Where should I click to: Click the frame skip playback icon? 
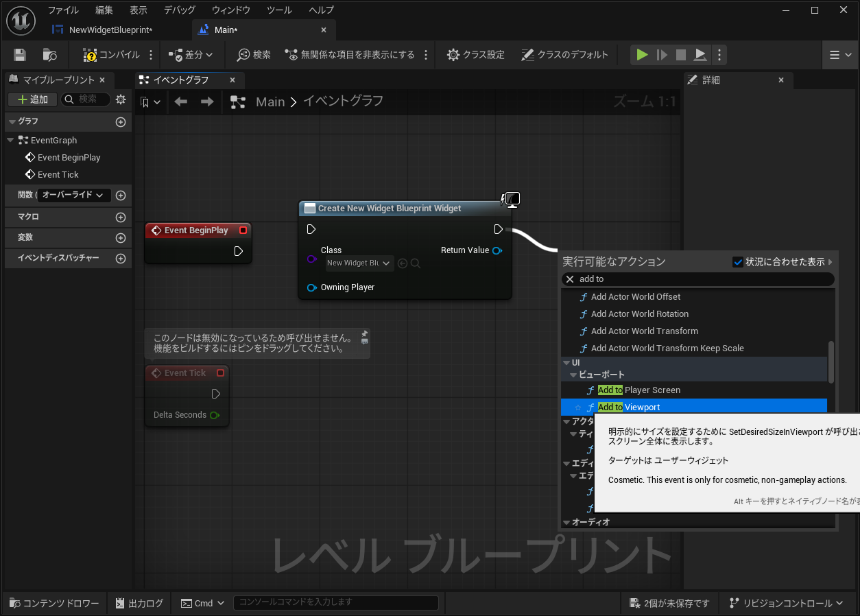click(662, 55)
